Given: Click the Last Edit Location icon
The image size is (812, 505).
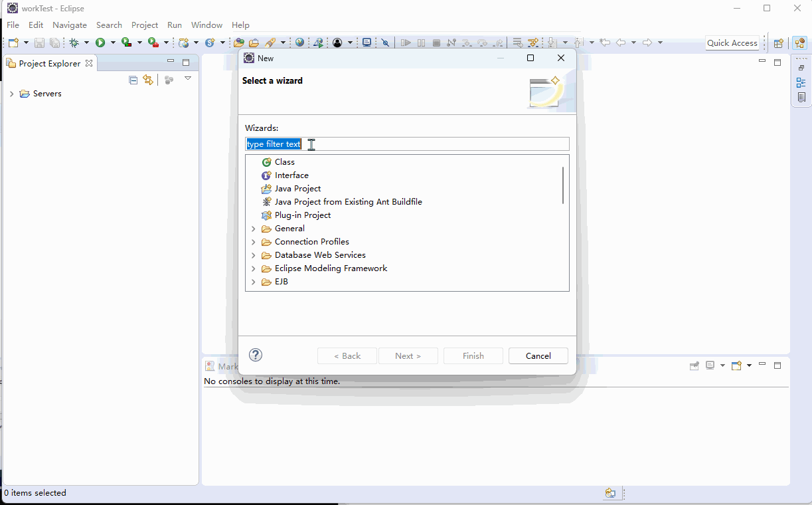Looking at the screenshot, I should pos(605,43).
